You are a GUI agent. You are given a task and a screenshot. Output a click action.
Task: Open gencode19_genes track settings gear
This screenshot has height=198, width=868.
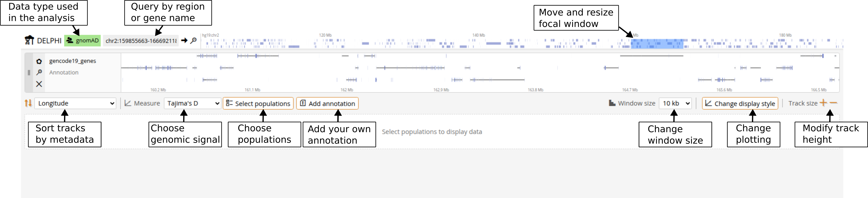(39, 61)
